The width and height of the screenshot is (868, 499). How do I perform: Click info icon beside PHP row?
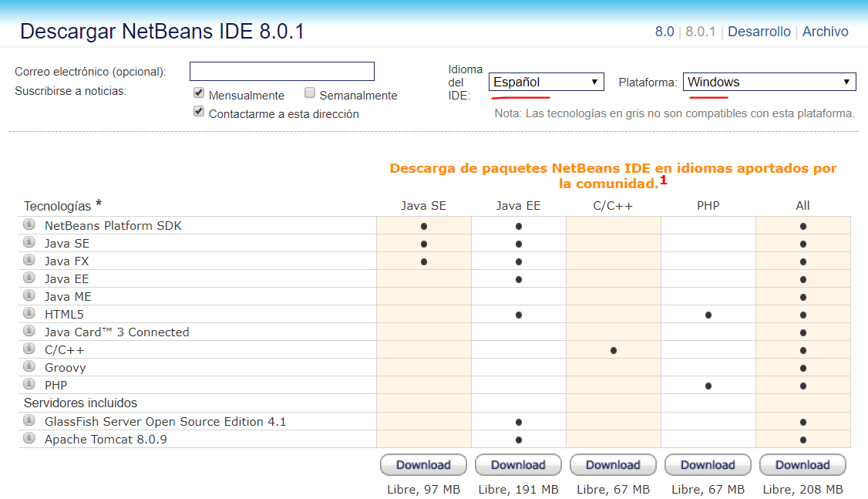[x=29, y=384]
